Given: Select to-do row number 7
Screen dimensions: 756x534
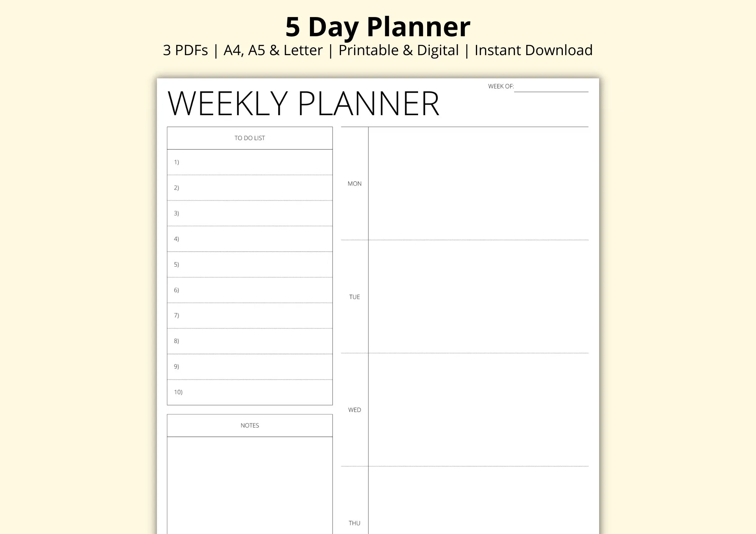Looking at the screenshot, I should tap(249, 315).
